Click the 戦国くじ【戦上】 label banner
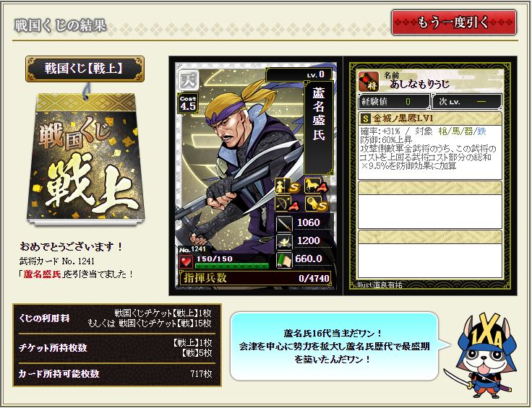 click(85, 69)
